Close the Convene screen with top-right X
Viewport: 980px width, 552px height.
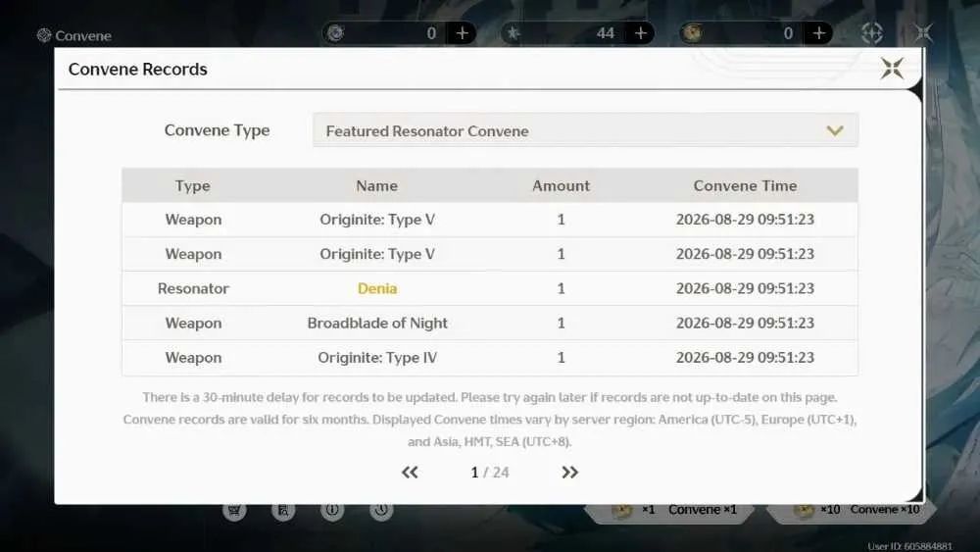[923, 33]
